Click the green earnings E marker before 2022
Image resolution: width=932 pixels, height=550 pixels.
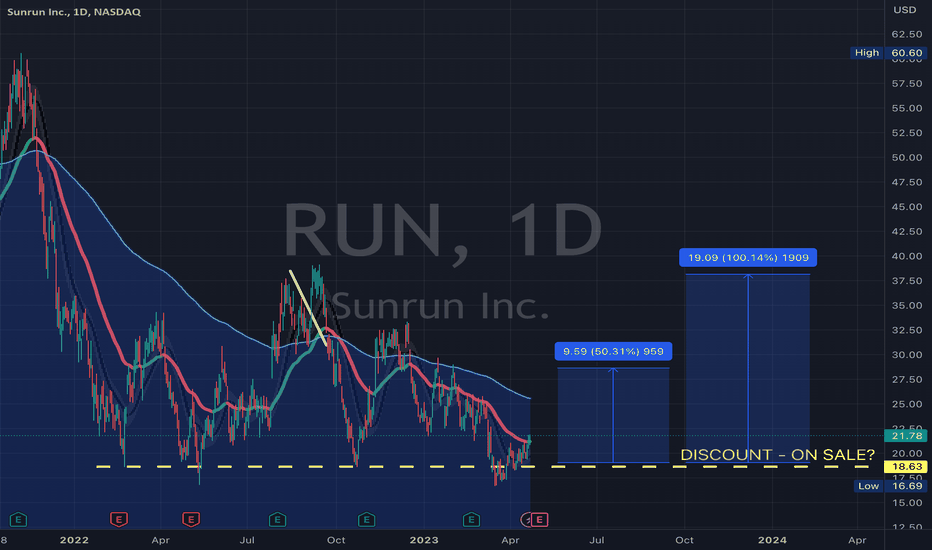[18, 520]
